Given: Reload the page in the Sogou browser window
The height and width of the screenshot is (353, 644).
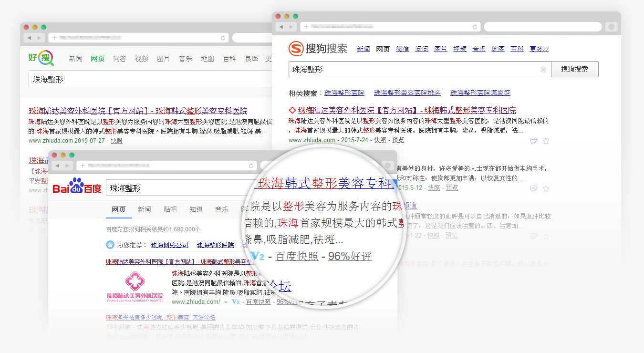Looking at the screenshot, I should pos(475,27).
